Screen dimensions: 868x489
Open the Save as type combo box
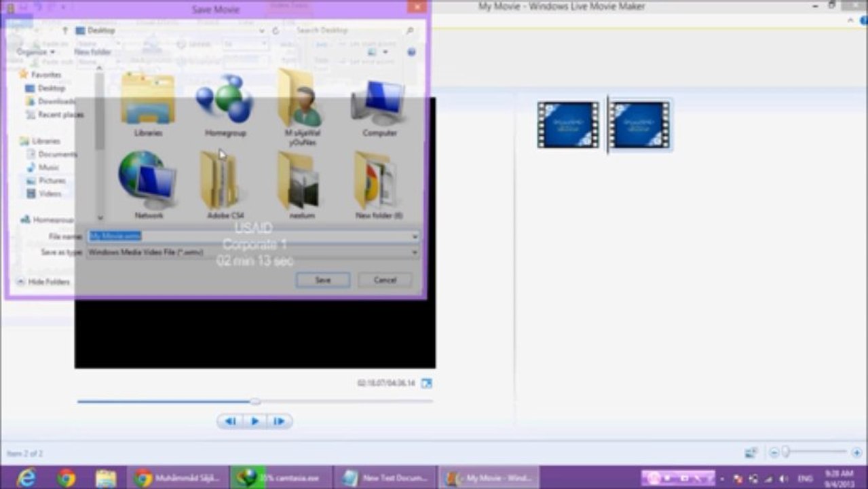254,252
